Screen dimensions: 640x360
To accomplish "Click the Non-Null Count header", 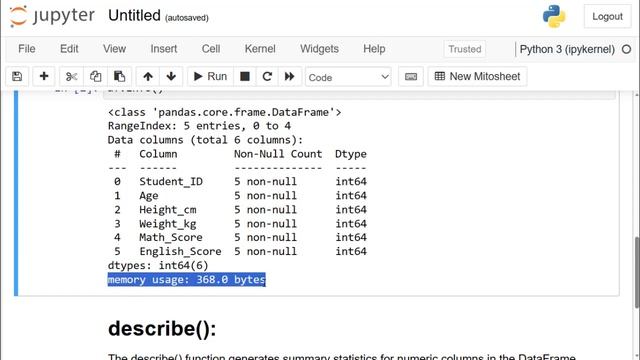I will pos(278,154).
